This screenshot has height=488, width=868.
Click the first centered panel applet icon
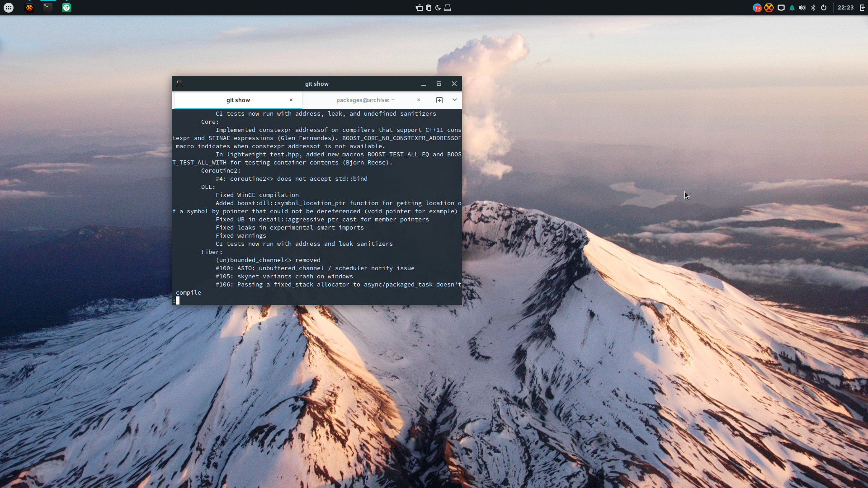[x=419, y=8]
